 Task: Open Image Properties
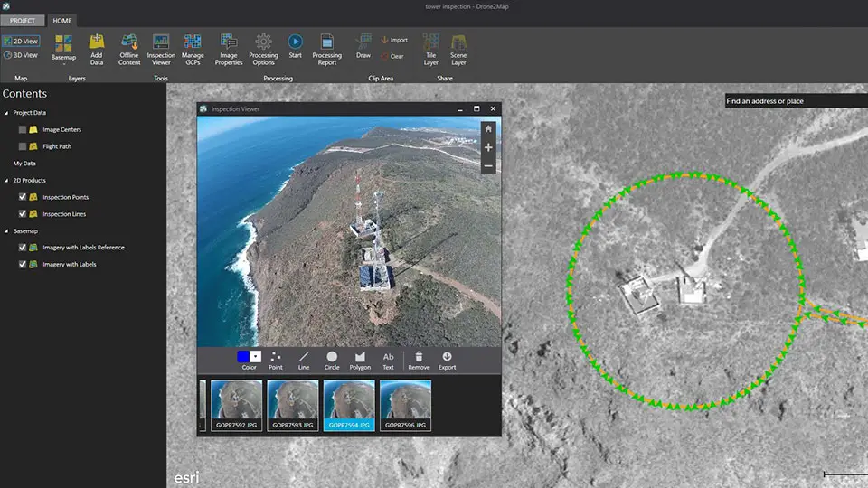pos(229,49)
